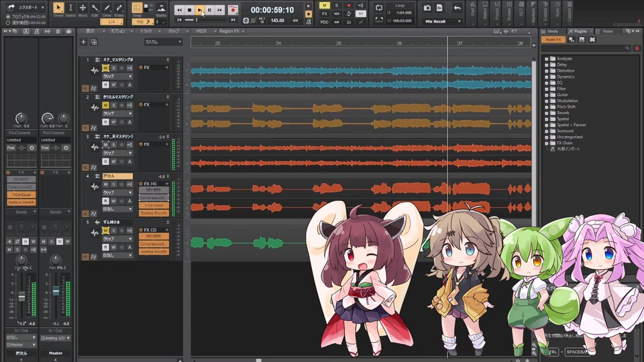Arm recording with Record button
This screenshot has height=362, width=644.
coord(233,10)
